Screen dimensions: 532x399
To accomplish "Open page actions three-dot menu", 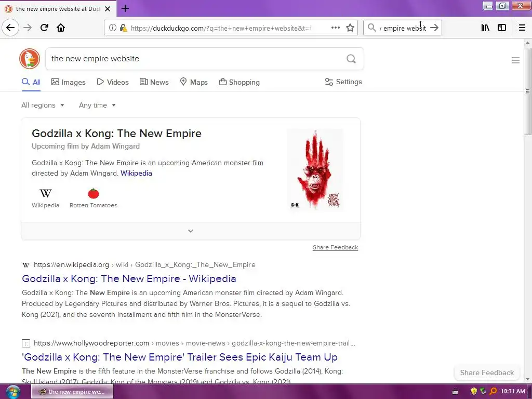I will tap(335, 28).
